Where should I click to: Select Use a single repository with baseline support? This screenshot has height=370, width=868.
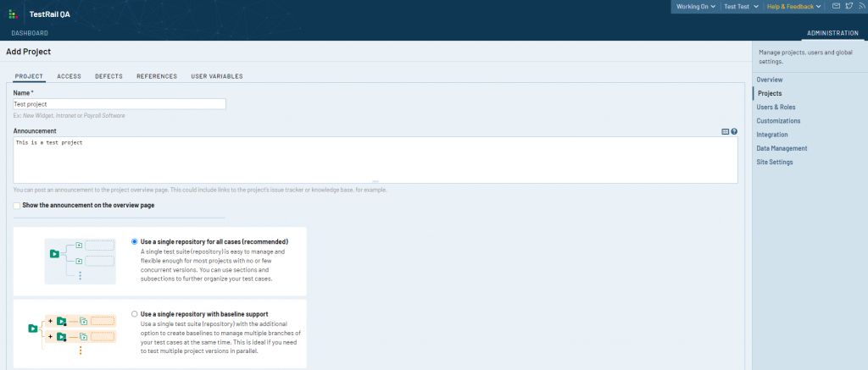click(135, 314)
